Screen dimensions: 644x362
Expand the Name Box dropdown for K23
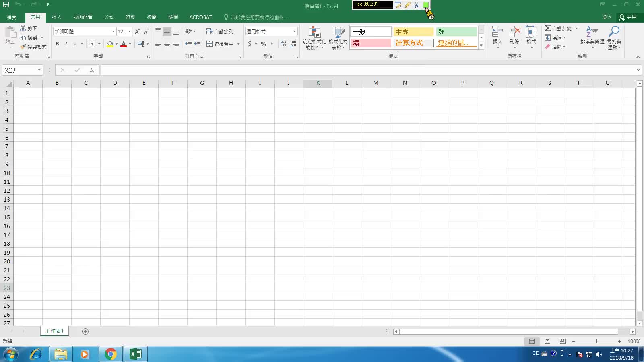pyautogui.click(x=39, y=70)
